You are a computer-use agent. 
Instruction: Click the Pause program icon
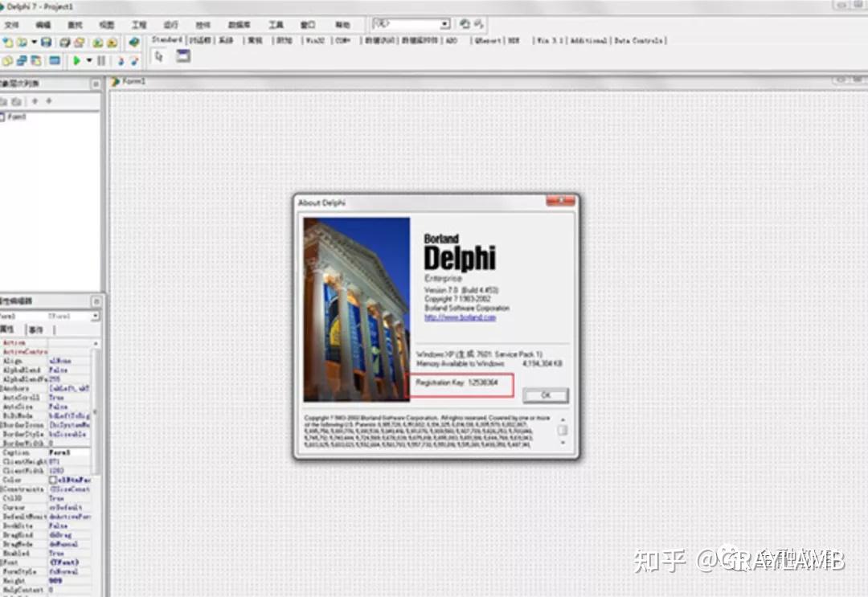101,60
